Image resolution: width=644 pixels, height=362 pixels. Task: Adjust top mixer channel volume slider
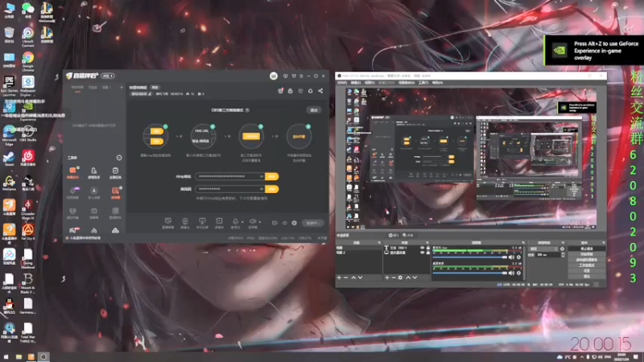coord(470,257)
